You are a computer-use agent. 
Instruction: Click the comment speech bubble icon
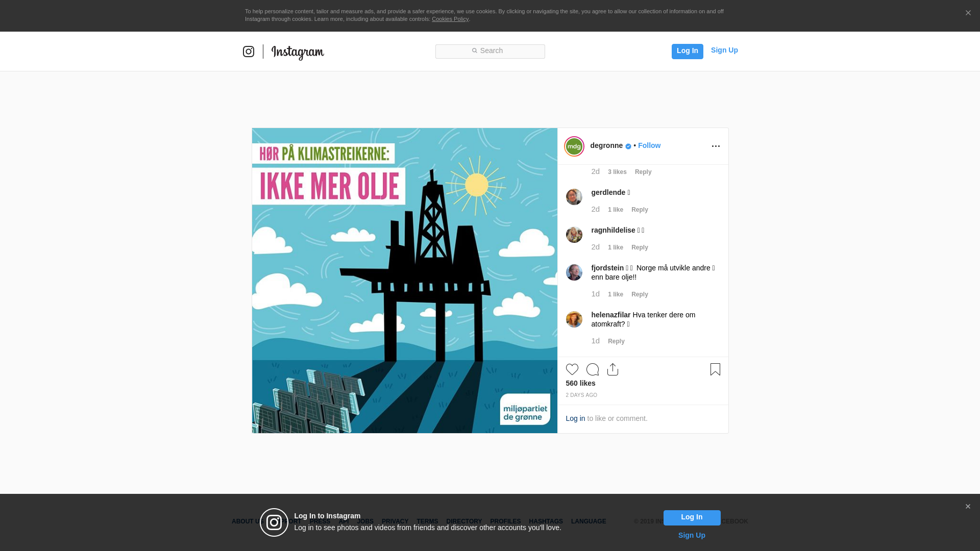593,369
